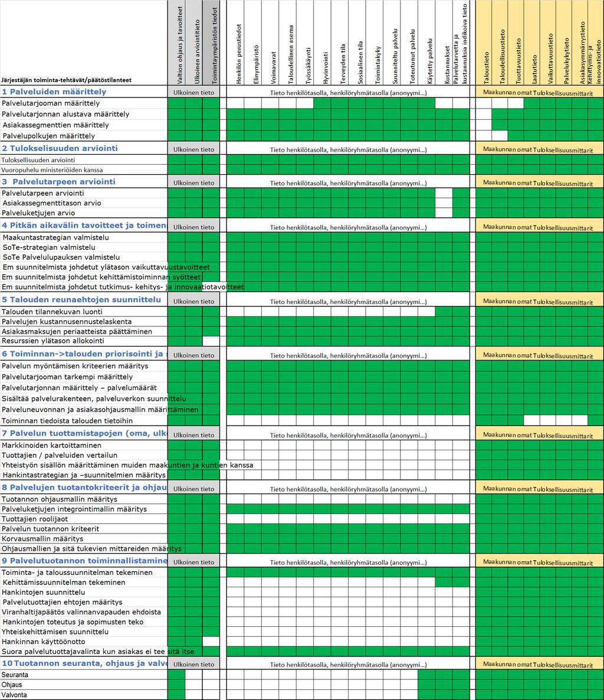Click the row "Palvelutarjonnan alustava määrittely"
The height and width of the screenshot is (700, 604).
click(65, 114)
